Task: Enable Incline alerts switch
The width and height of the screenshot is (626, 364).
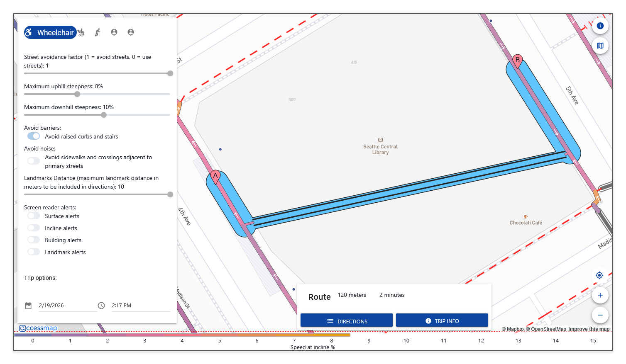Action: (x=34, y=228)
